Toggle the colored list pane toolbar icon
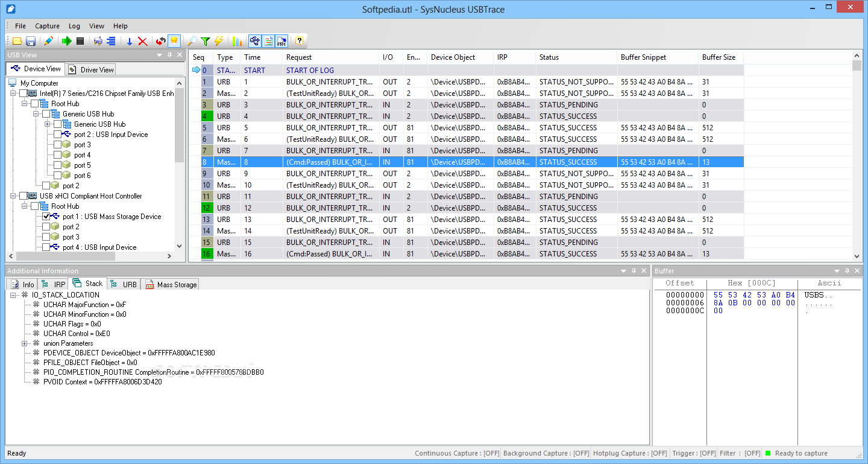This screenshot has height=464, width=868. tap(268, 41)
